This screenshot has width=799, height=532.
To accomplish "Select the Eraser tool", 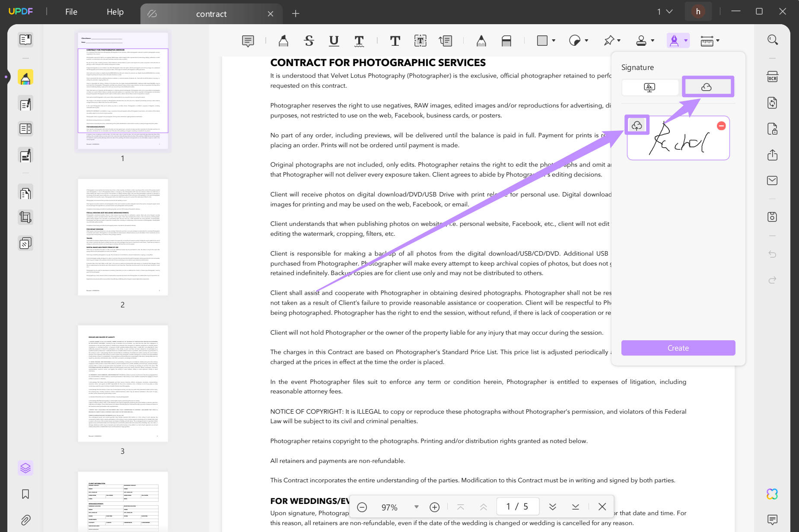I will click(506, 41).
